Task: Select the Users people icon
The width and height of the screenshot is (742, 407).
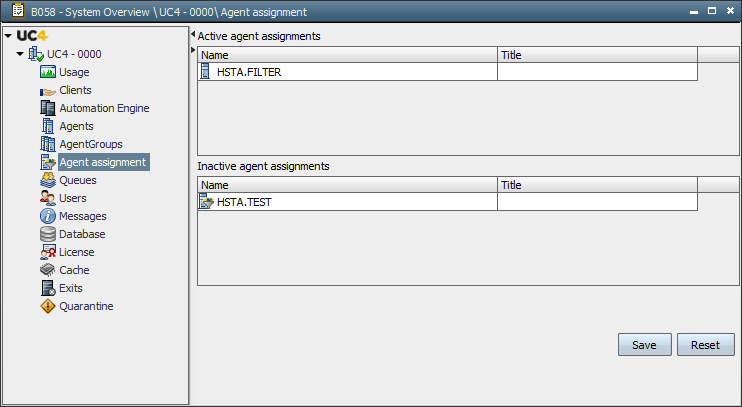Action: [48, 198]
